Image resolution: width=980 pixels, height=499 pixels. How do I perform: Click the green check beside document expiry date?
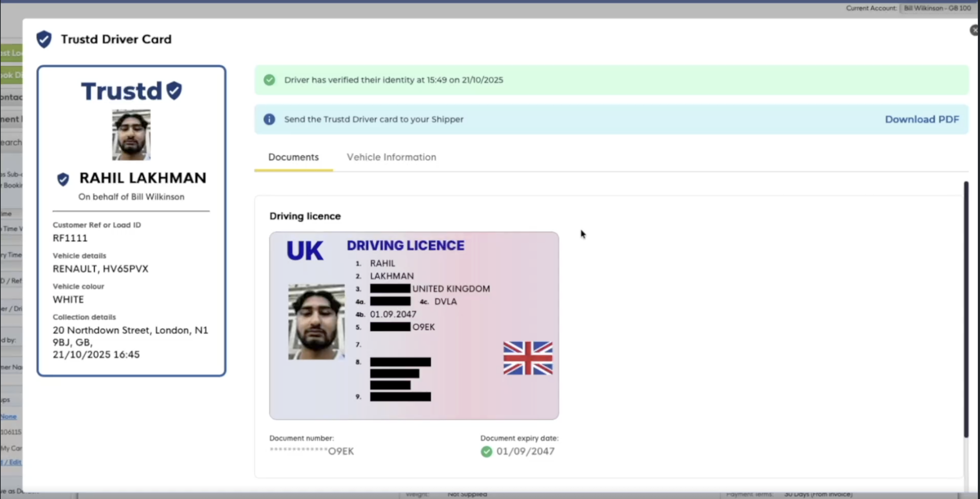(486, 452)
